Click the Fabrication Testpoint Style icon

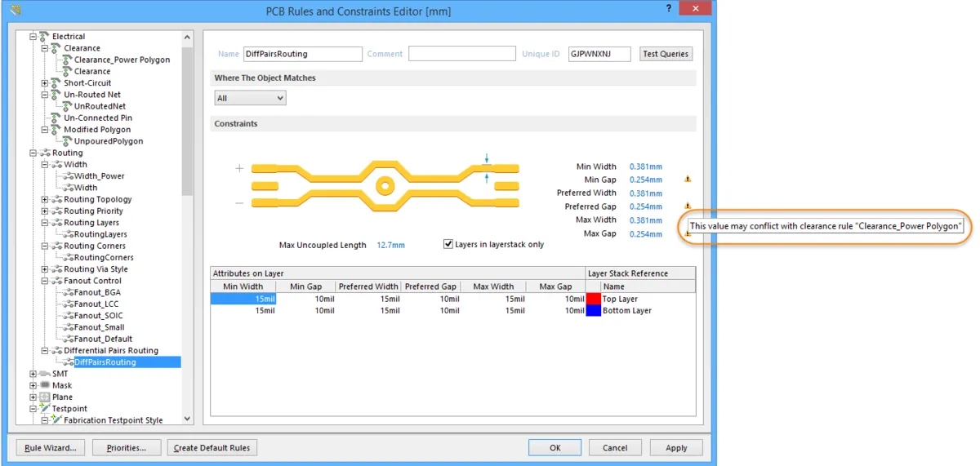click(x=56, y=420)
